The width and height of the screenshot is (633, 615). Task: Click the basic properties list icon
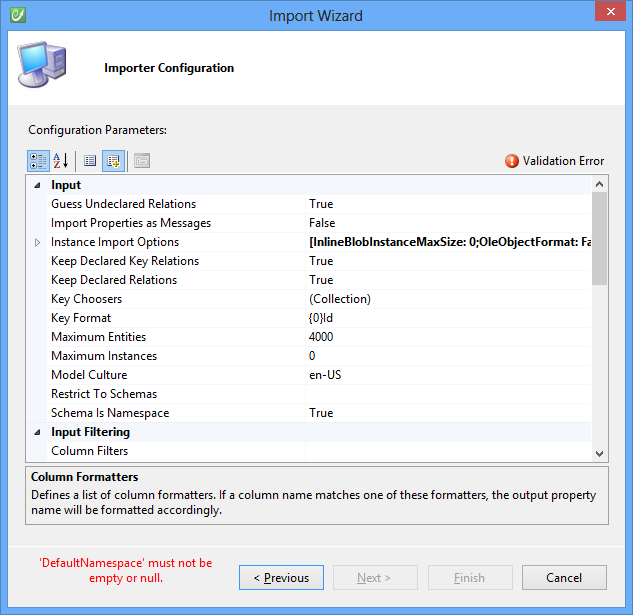pyautogui.click(x=90, y=161)
